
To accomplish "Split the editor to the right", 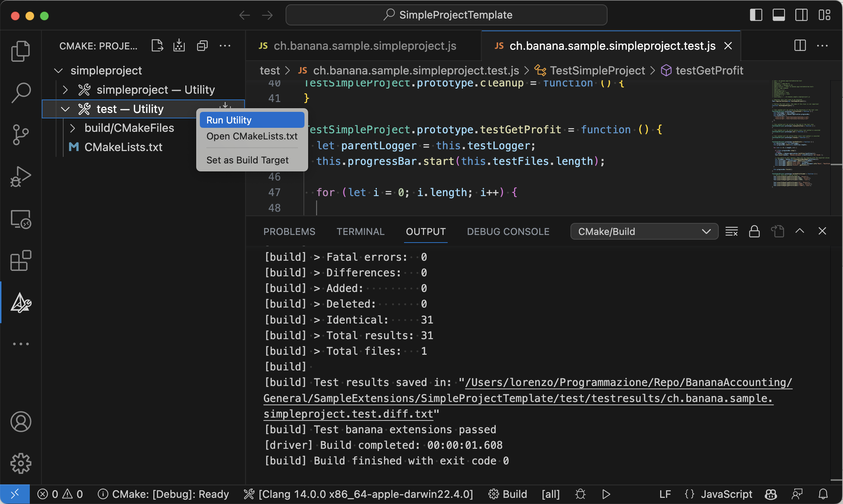I will click(x=800, y=46).
